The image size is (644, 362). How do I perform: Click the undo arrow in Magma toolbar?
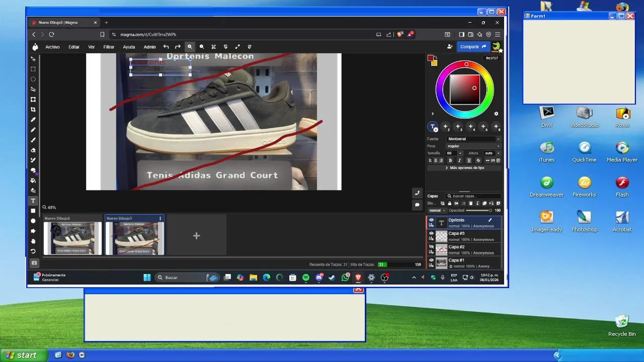pyautogui.click(x=166, y=47)
